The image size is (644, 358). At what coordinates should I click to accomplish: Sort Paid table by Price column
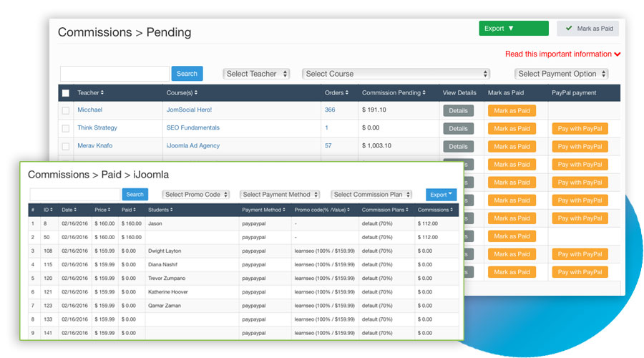[x=102, y=210]
